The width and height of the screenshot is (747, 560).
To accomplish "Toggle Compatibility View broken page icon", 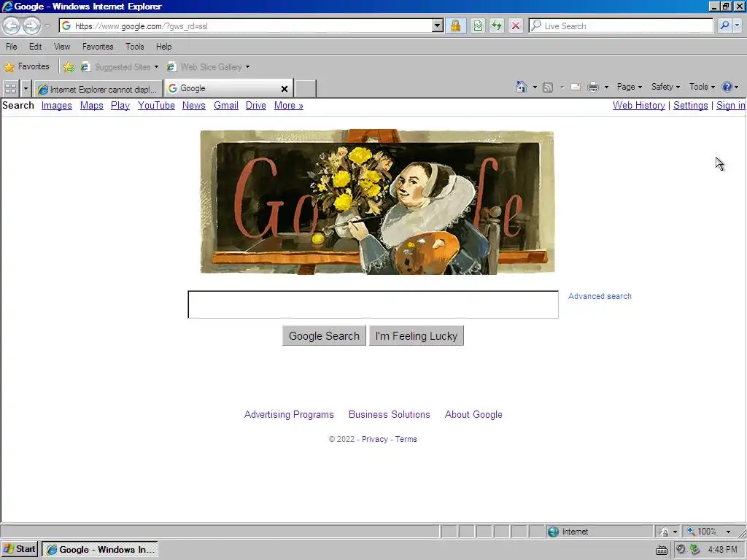I will tap(478, 26).
